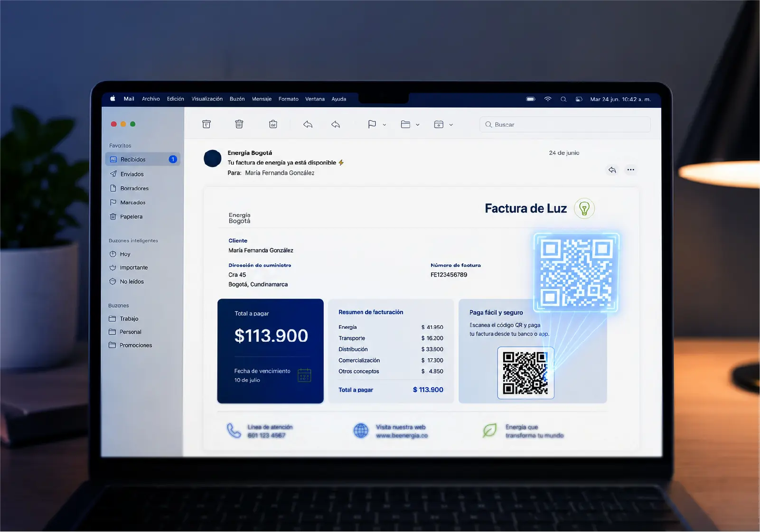
Task: Click the message date '24 de junio'
Action: 564,153
